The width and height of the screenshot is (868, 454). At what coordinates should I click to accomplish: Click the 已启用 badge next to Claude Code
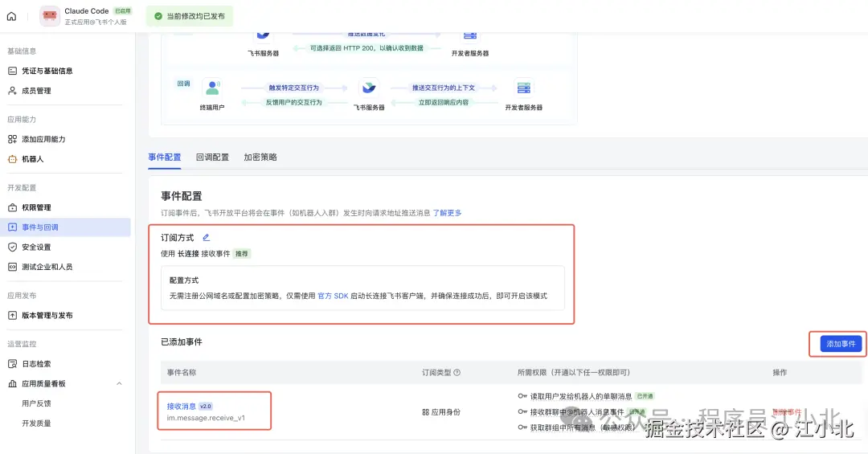pos(122,10)
